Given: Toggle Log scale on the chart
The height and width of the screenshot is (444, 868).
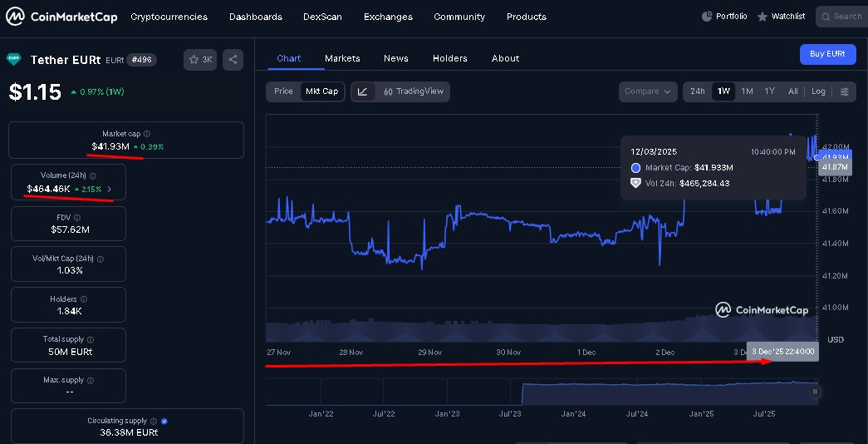Looking at the screenshot, I should [x=818, y=91].
